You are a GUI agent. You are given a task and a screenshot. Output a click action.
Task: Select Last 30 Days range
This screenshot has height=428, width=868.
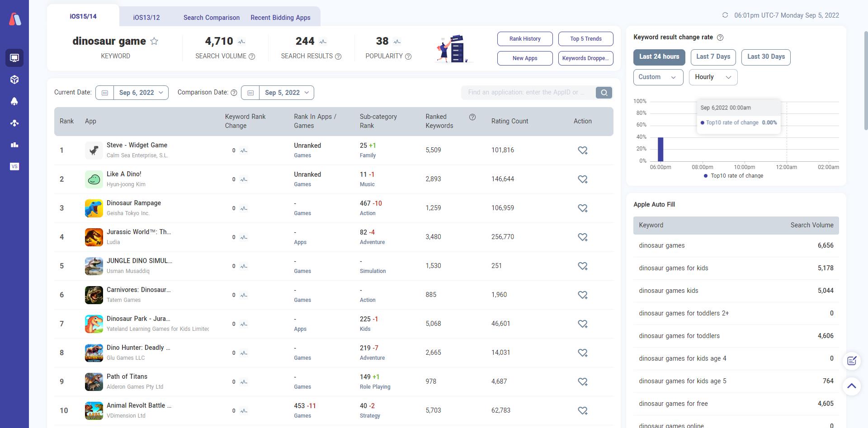pyautogui.click(x=766, y=57)
